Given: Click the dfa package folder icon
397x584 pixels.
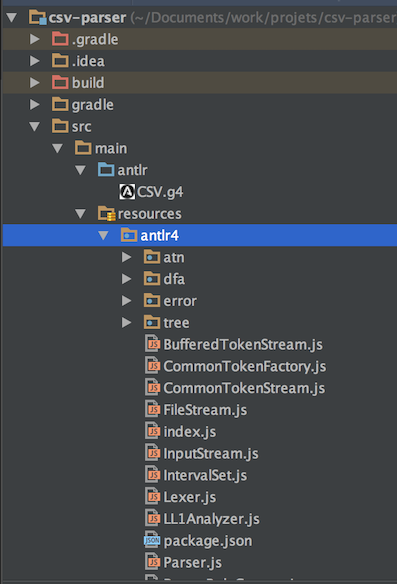Looking at the screenshot, I should pyautogui.click(x=152, y=279).
